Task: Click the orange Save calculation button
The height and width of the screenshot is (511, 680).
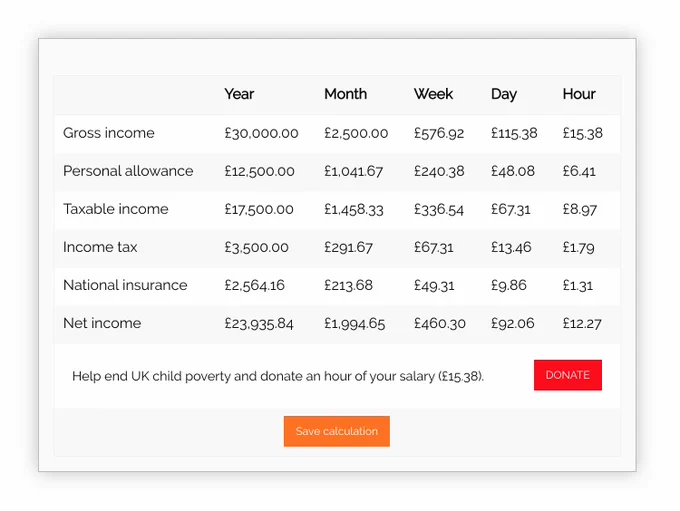Action: 337,431
